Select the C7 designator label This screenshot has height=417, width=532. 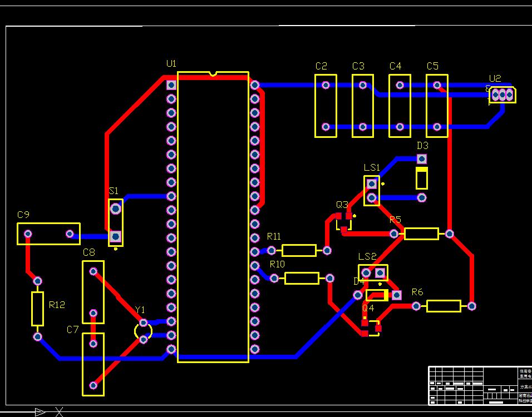point(72,330)
